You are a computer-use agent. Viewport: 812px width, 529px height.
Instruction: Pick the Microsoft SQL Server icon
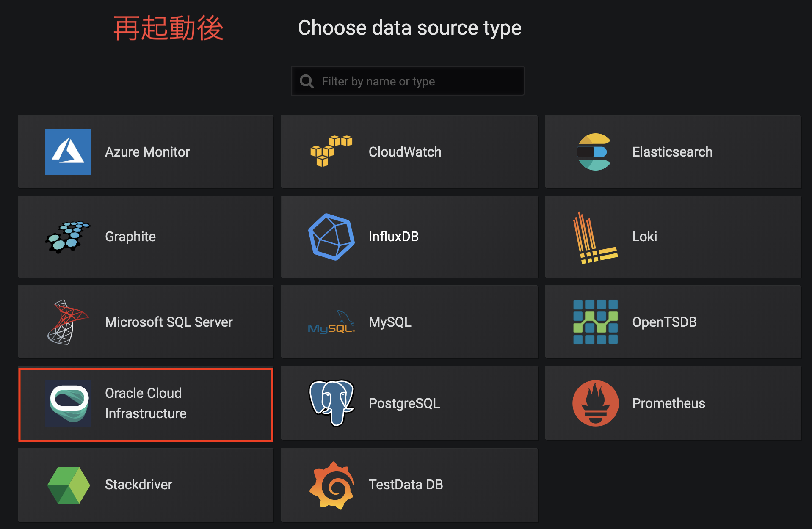pyautogui.click(x=68, y=322)
